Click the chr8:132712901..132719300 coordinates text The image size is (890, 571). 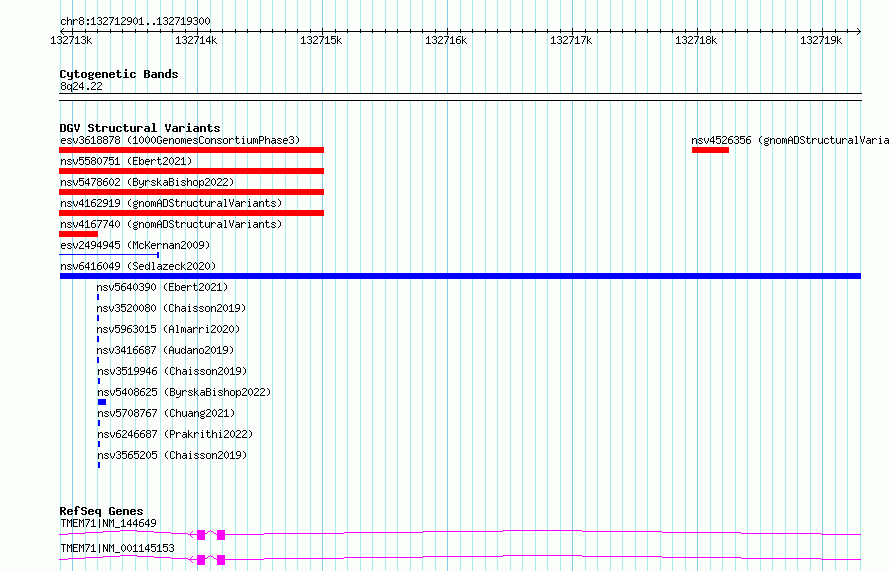(x=135, y=21)
